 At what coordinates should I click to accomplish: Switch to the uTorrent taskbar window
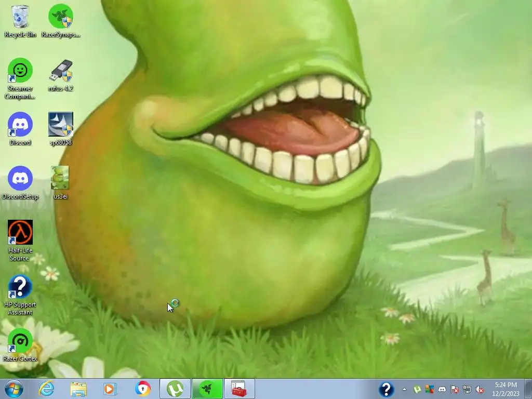point(175,389)
